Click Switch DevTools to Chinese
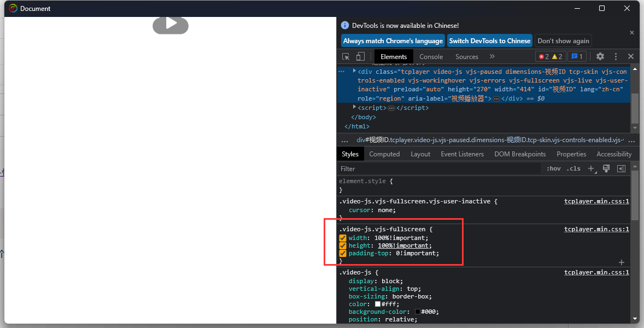Screen dimensions: 644x328 point(490,40)
